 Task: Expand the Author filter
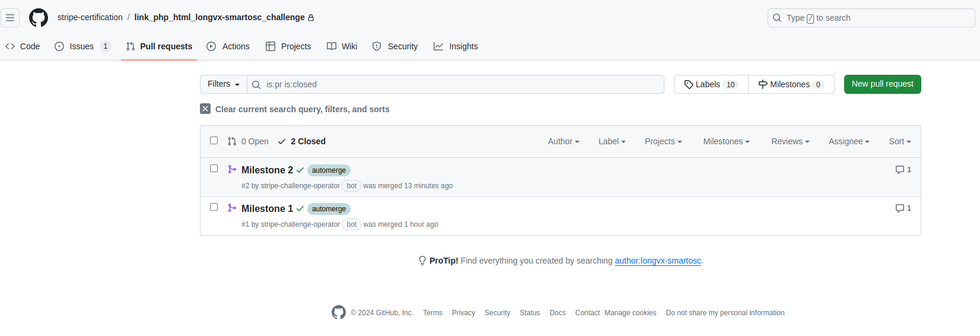pyautogui.click(x=564, y=141)
